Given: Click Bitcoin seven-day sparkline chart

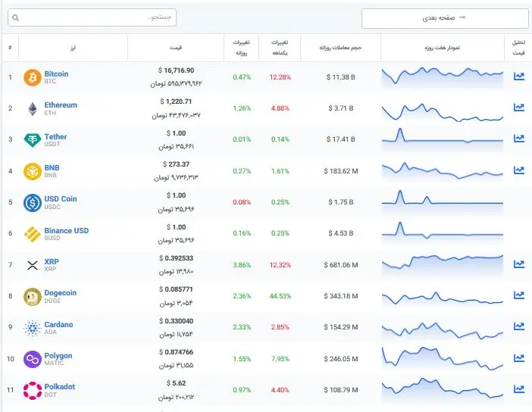Looking at the screenshot, I should coord(443,77).
